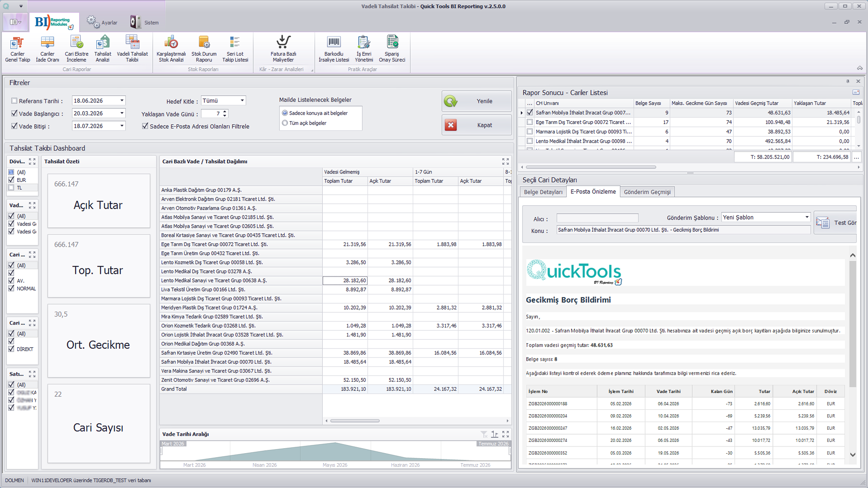Maximize the Döviz filter panel
The width and height of the screenshot is (868, 488).
point(32,161)
